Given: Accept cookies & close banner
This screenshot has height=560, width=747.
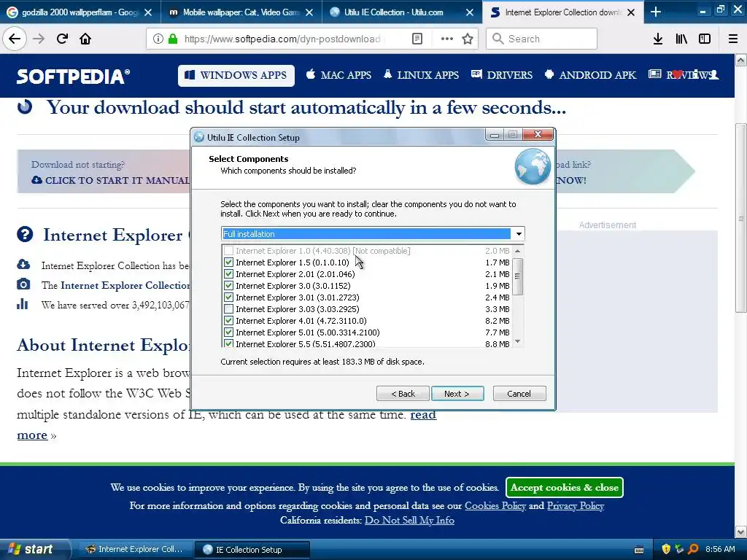Looking at the screenshot, I should 565,487.
